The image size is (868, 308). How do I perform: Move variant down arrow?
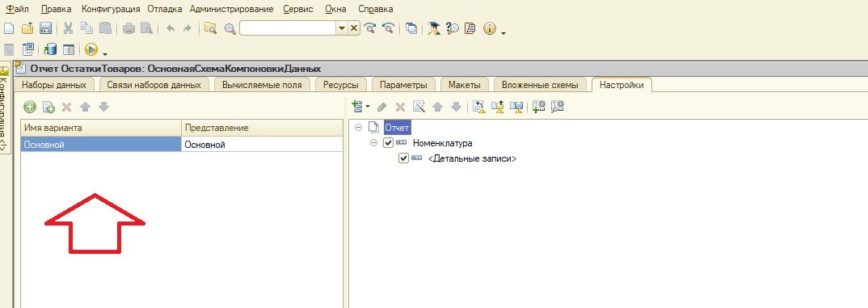pyautogui.click(x=103, y=107)
